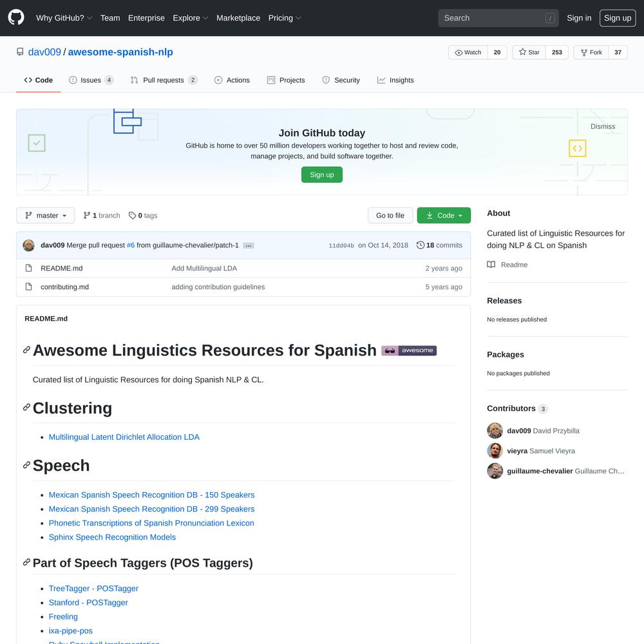Switch to the Security tab
This screenshot has height=644, width=644.
point(341,80)
